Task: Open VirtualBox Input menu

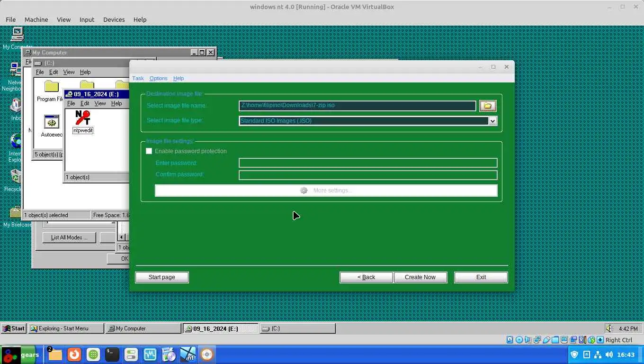Action: (87, 19)
